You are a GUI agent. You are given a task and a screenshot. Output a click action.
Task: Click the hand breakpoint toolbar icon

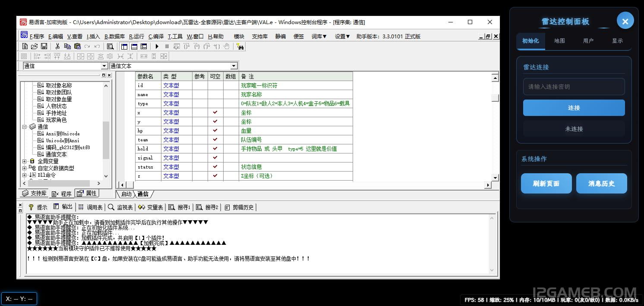click(226, 46)
